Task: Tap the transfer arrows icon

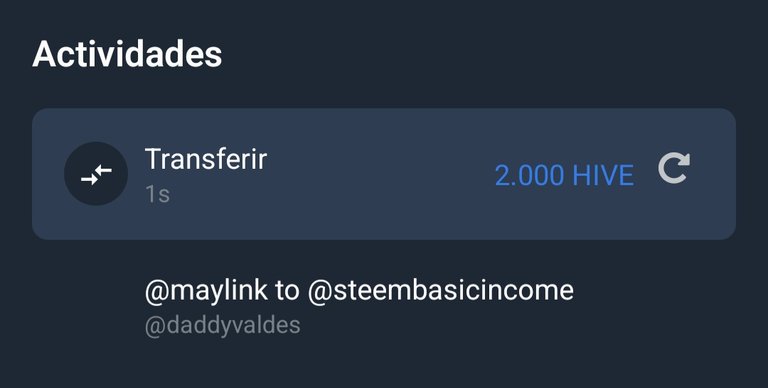Action: click(x=96, y=174)
